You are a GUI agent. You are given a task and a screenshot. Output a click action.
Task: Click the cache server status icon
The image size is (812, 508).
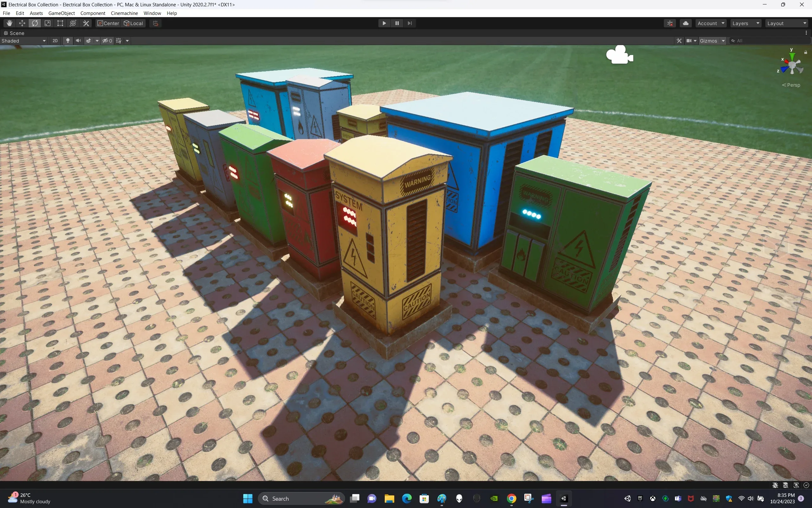click(785, 485)
